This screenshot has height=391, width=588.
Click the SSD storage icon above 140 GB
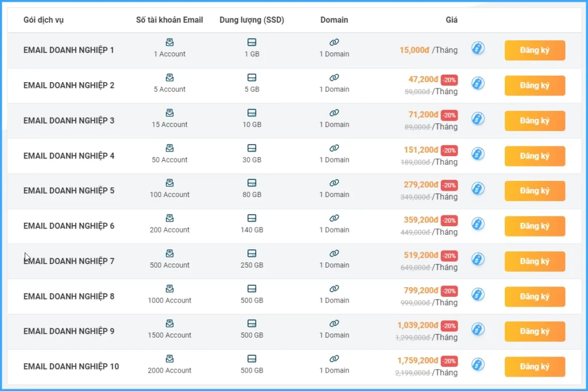(x=252, y=218)
